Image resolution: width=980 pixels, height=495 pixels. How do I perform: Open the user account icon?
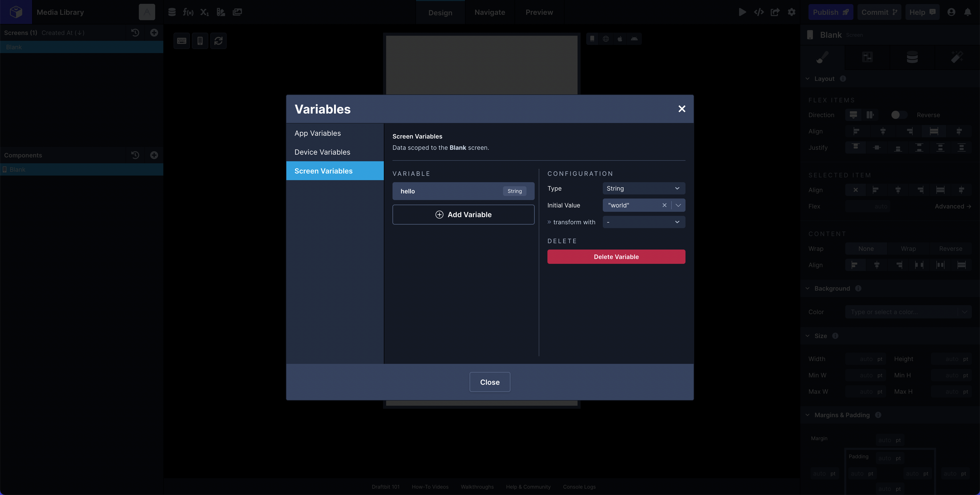tap(951, 12)
